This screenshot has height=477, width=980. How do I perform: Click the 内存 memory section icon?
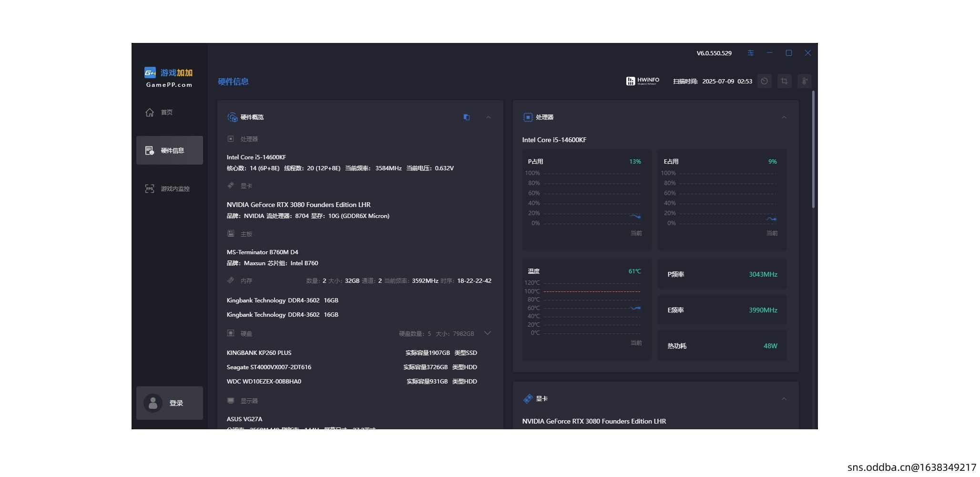point(231,280)
